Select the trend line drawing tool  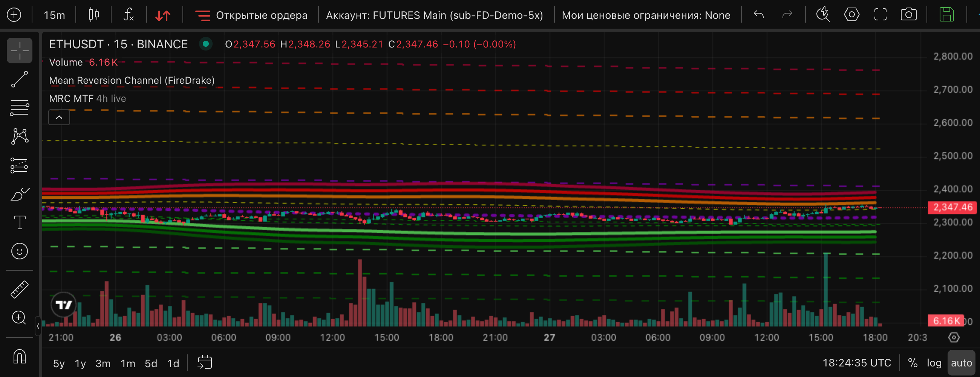(x=19, y=79)
